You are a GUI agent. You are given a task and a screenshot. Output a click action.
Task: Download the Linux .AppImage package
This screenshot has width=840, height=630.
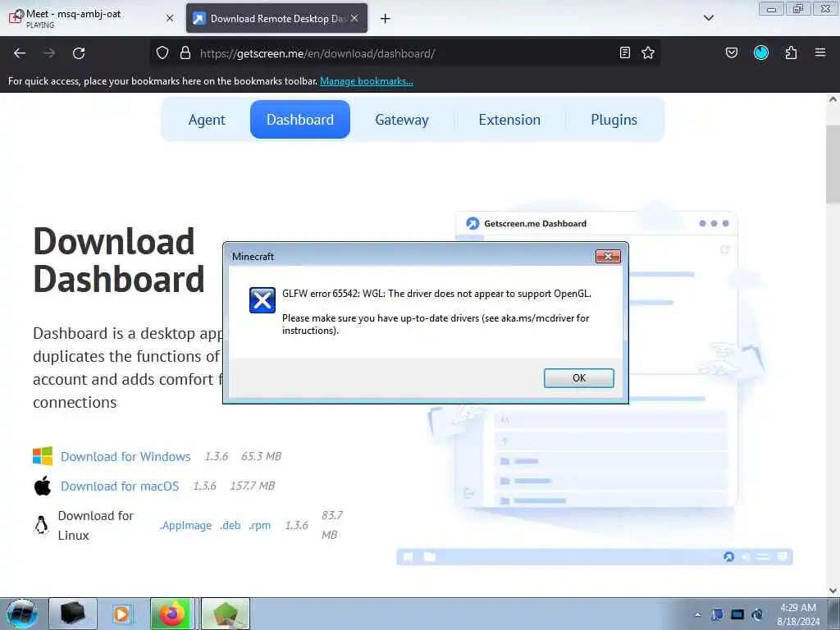tap(186, 526)
